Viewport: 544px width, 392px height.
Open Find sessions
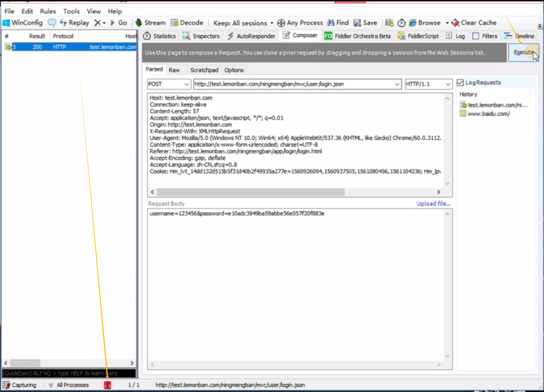[338, 23]
